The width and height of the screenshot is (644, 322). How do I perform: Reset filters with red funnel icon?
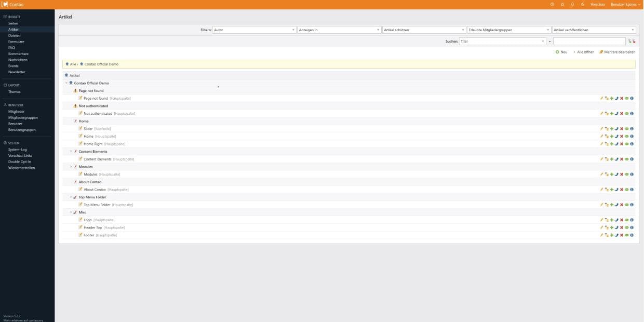click(x=634, y=41)
